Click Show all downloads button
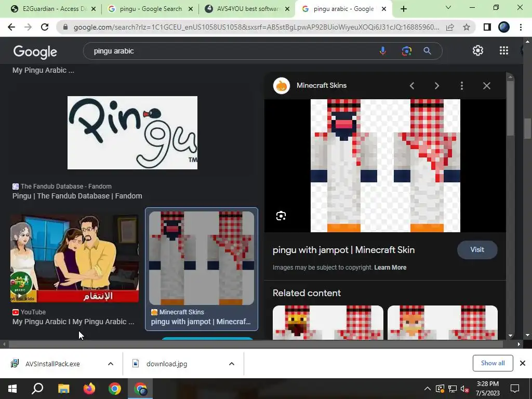The height and width of the screenshot is (399, 532). point(493,363)
